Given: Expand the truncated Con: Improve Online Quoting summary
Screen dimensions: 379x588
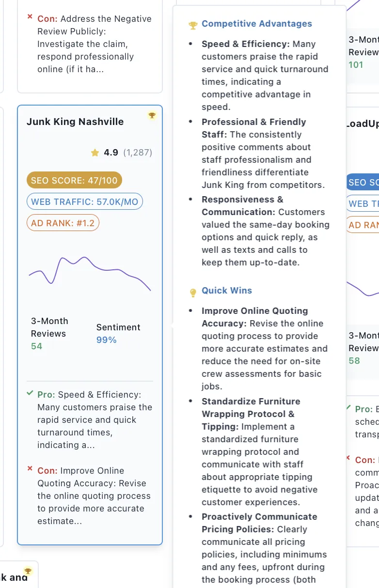Looking at the screenshot, I should pyautogui.click(x=94, y=496).
